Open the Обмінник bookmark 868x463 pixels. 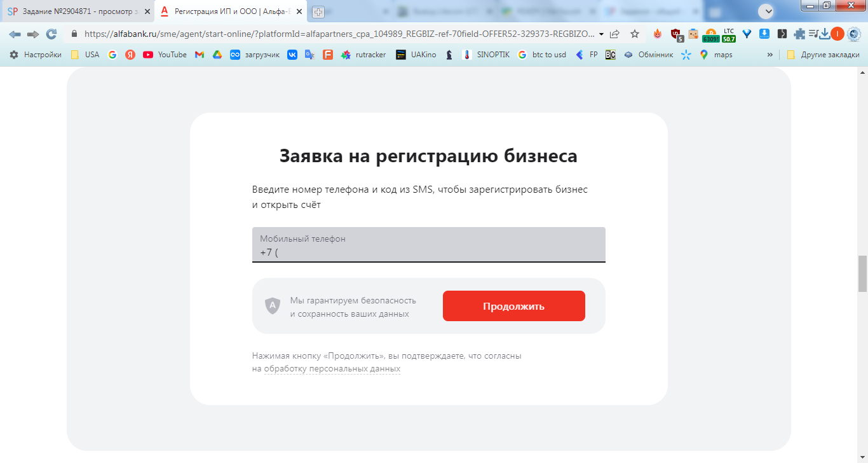pyautogui.click(x=648, y=55)
